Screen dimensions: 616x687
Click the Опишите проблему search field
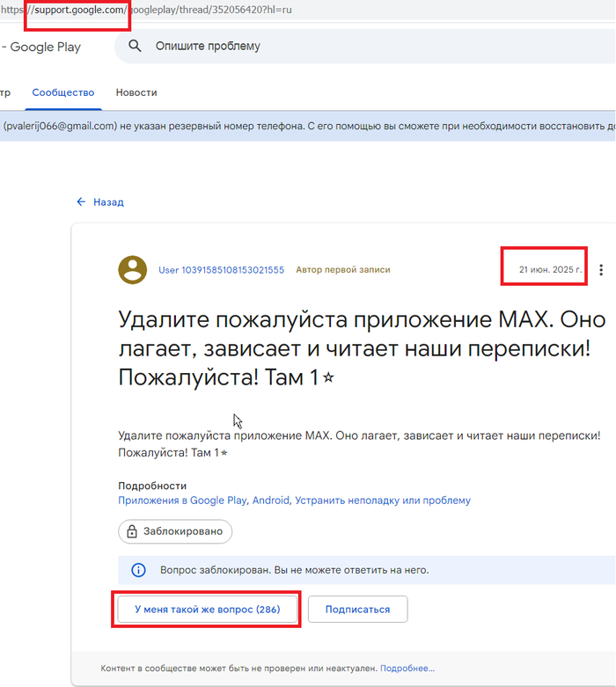(x=365, y=46)
